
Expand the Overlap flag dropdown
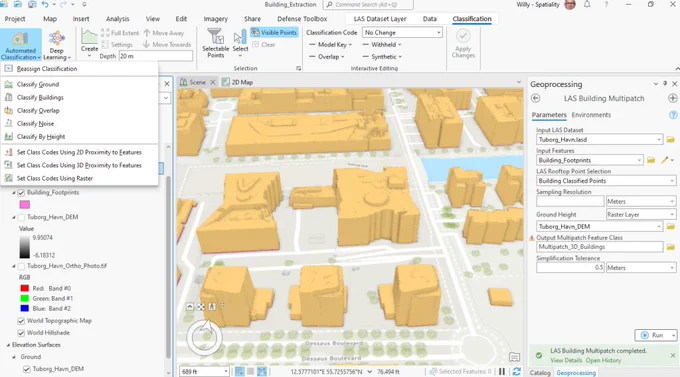pos(327,56)
